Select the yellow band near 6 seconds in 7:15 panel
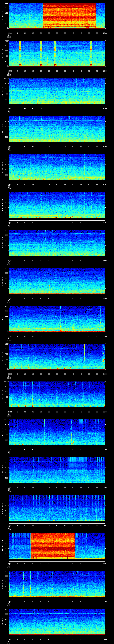 click(20, 53)
